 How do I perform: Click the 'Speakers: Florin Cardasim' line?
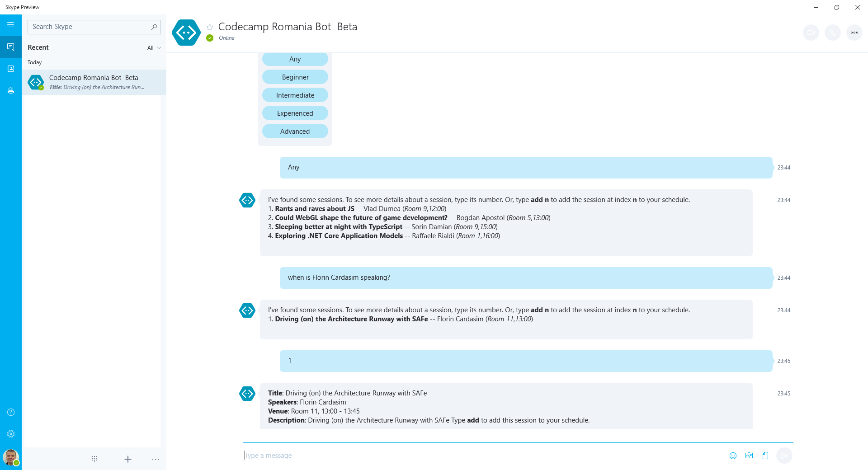pos(307,402)
